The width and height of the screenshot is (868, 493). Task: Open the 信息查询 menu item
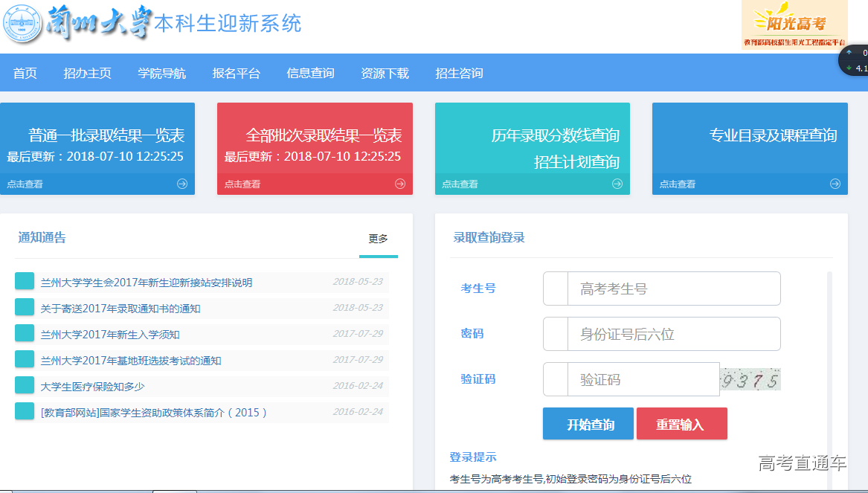pyautogui.click(x=310, y=73)
